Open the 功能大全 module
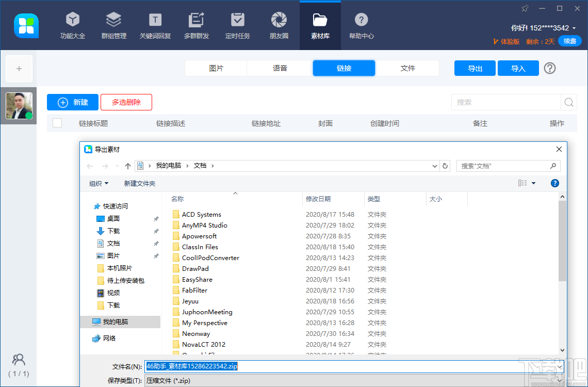The height and width of the screenshot is (387, 588). [x=73, y=25]
